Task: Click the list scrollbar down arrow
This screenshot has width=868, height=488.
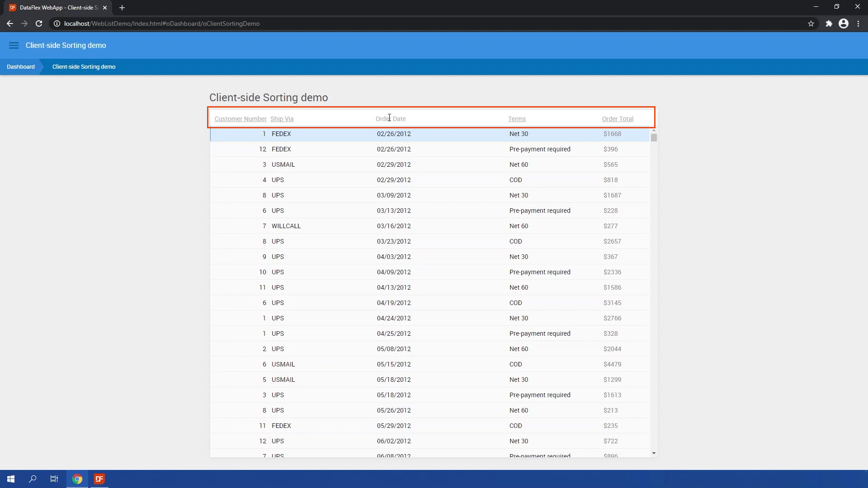Action: (654, 453)
